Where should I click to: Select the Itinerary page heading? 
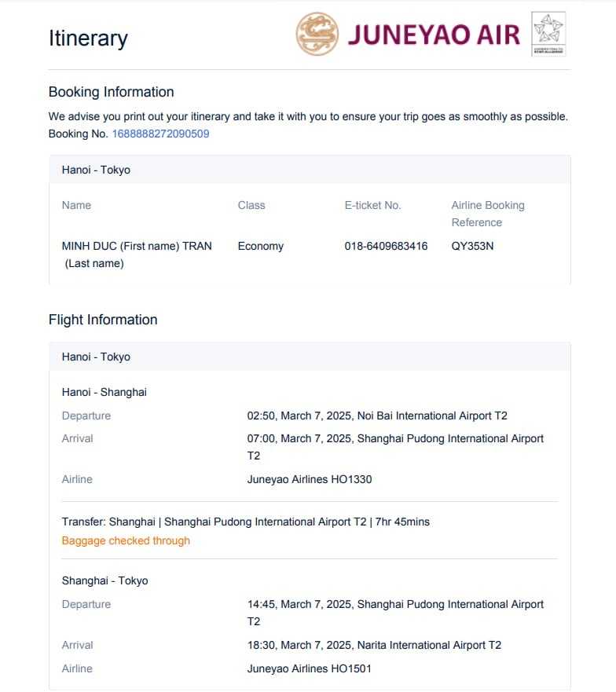pyautogui.click(x=88, y=38)
